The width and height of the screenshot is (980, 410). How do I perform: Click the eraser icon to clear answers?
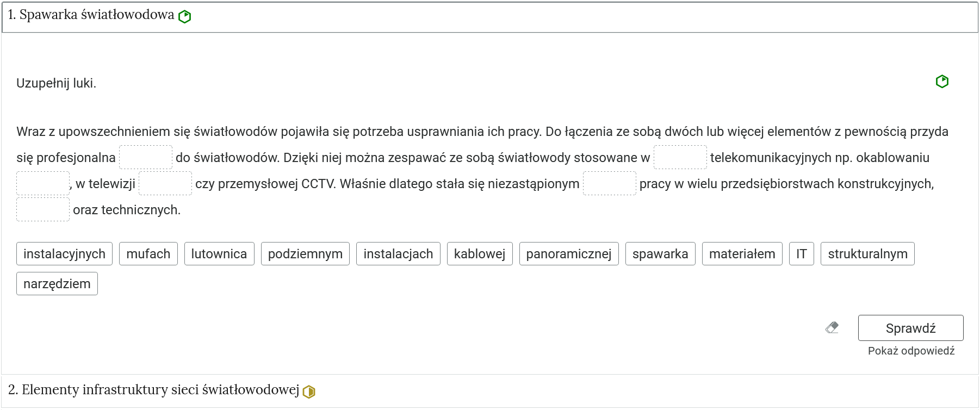pyautogui.click(x=832, y=327)
